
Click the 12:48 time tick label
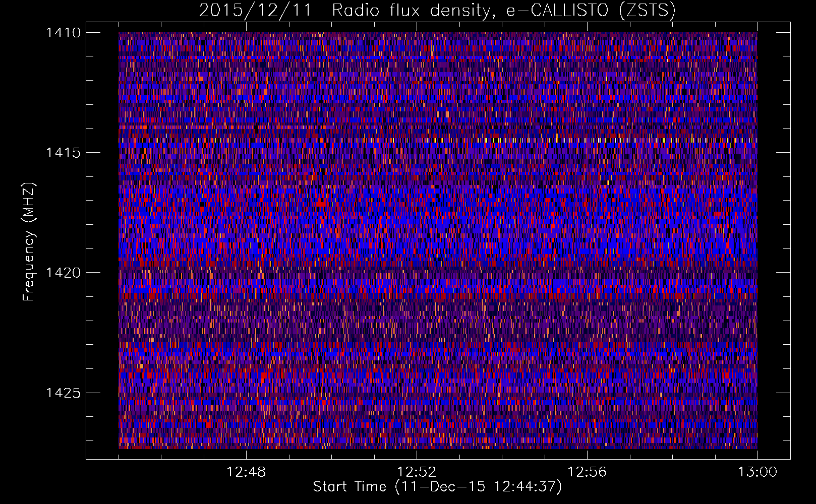(246, 472)
